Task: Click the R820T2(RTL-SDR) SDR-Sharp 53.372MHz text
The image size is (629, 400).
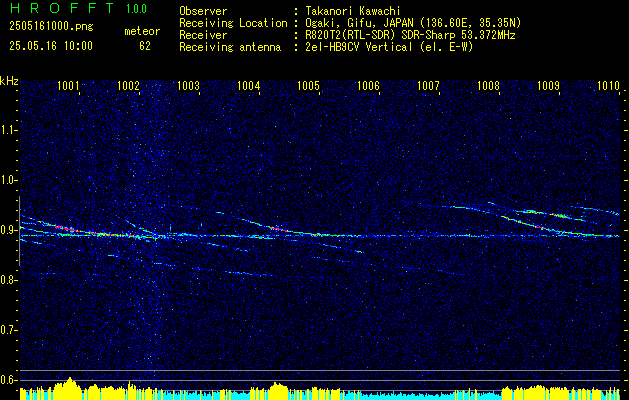Action: 410,35
